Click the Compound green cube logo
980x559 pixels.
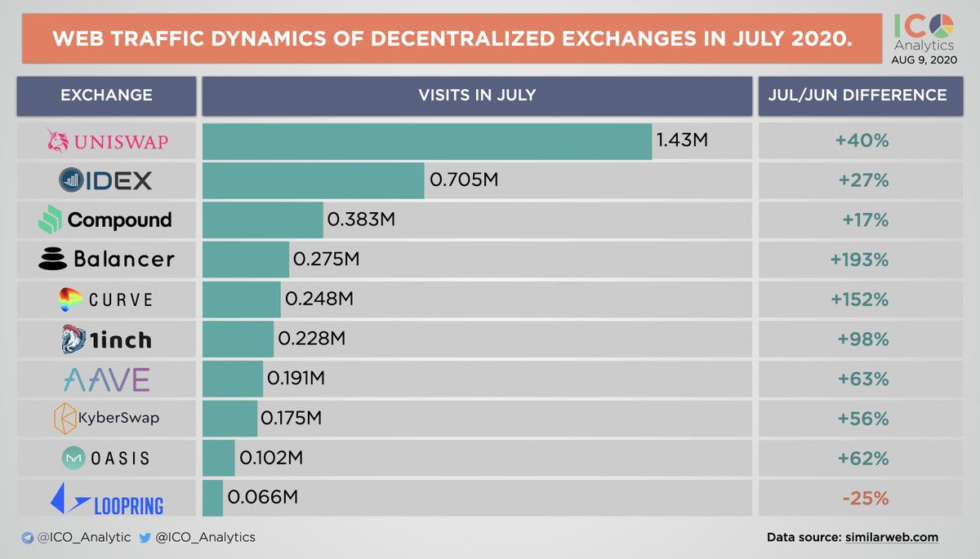click(x=51, y=220)
